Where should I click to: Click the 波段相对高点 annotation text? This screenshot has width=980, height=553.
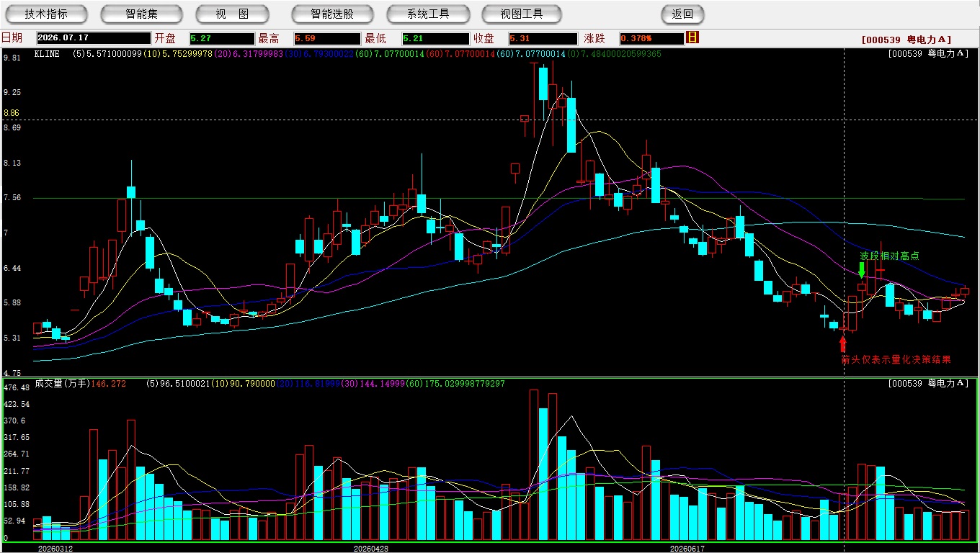(890, 256)
